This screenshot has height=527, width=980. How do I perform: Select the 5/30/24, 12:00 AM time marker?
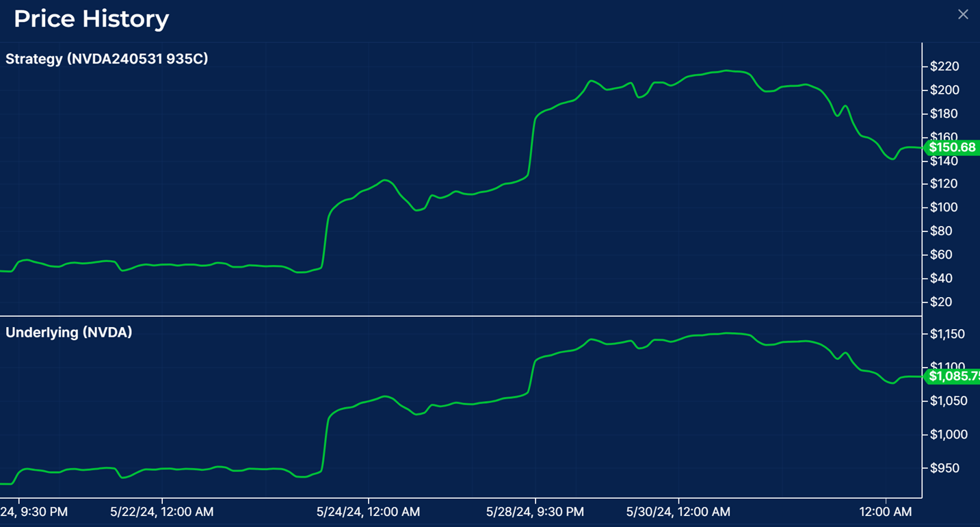[678, 512]
